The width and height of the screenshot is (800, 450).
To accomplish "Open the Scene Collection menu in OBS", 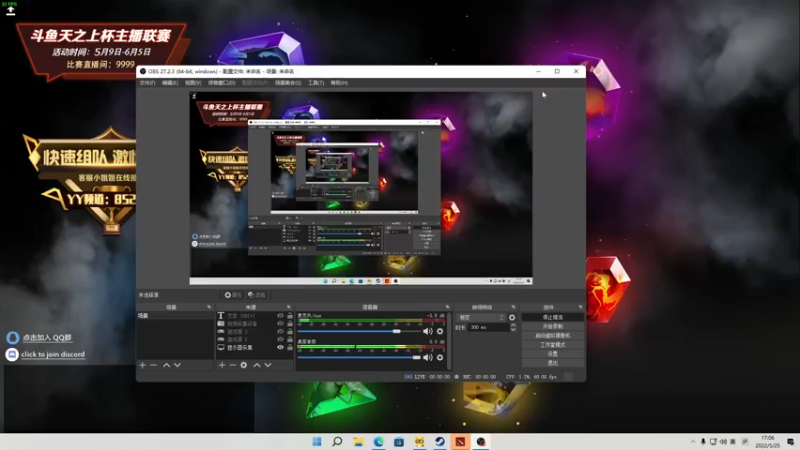I will coord(288,83).
